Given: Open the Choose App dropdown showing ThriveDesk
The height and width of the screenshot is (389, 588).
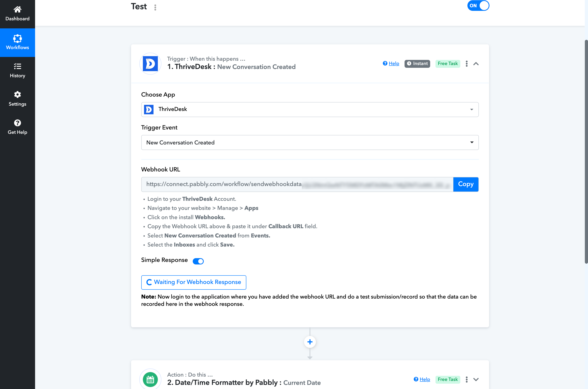Looking at the screenshot, I should (x=310, y=109).
